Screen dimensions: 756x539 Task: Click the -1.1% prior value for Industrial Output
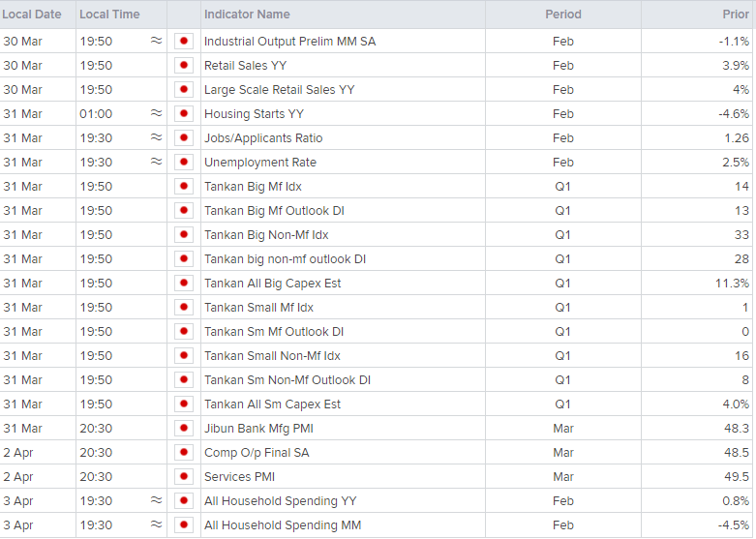pos(734,42)
